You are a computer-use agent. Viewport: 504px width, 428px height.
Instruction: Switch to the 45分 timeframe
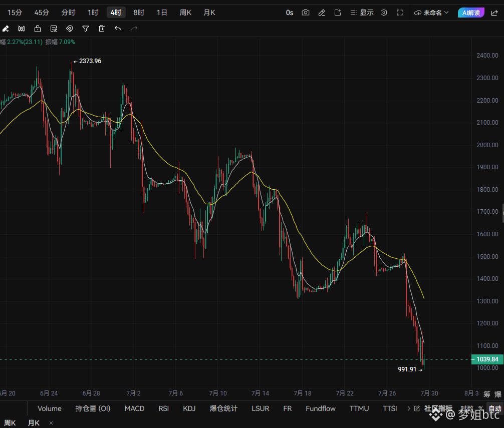pyautogui.click(x=42, y=13)
